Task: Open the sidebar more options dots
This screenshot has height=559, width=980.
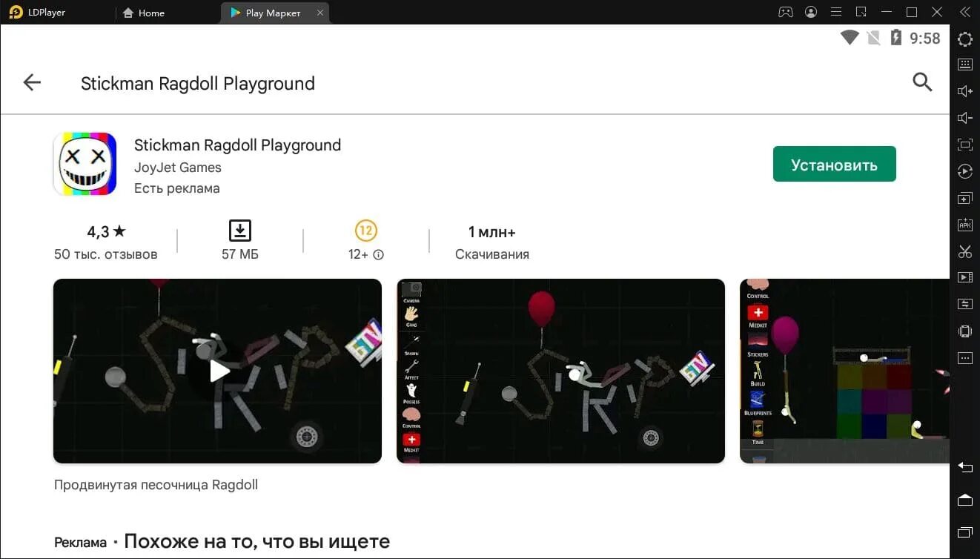Action: coord(964,358)
